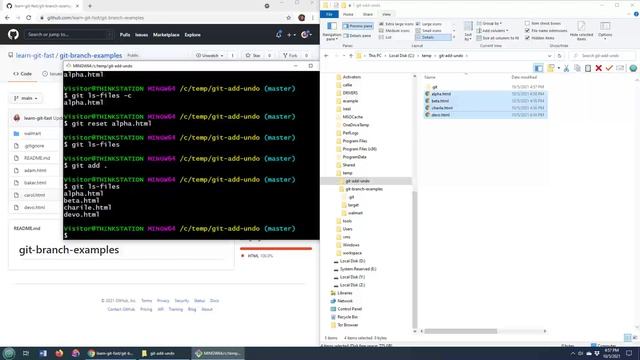Image resolution: width=640 pixels, height=360 pixels.
Task: Reload the GitHub page in Chrome
Action: tap(29, 18)
